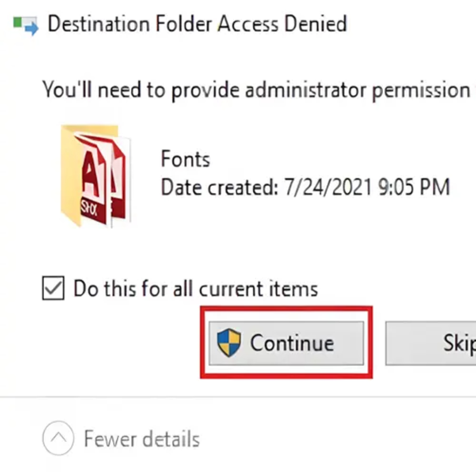Click the Fonts folder icon
This screenshot has height=476, width=476.
tap(96, 176)
